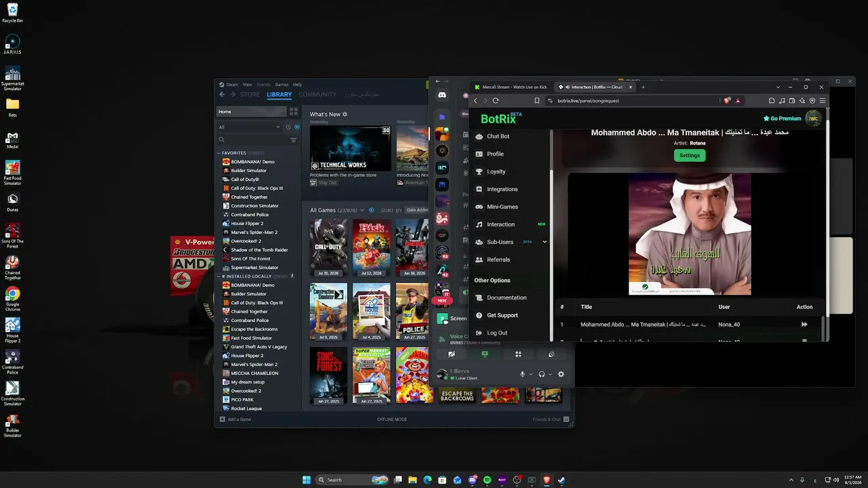The height and width of the screenshot is (488, 868).
Task: Open the J.A.R.V.I.S desktop shortcut
Action: coord(12,44)
